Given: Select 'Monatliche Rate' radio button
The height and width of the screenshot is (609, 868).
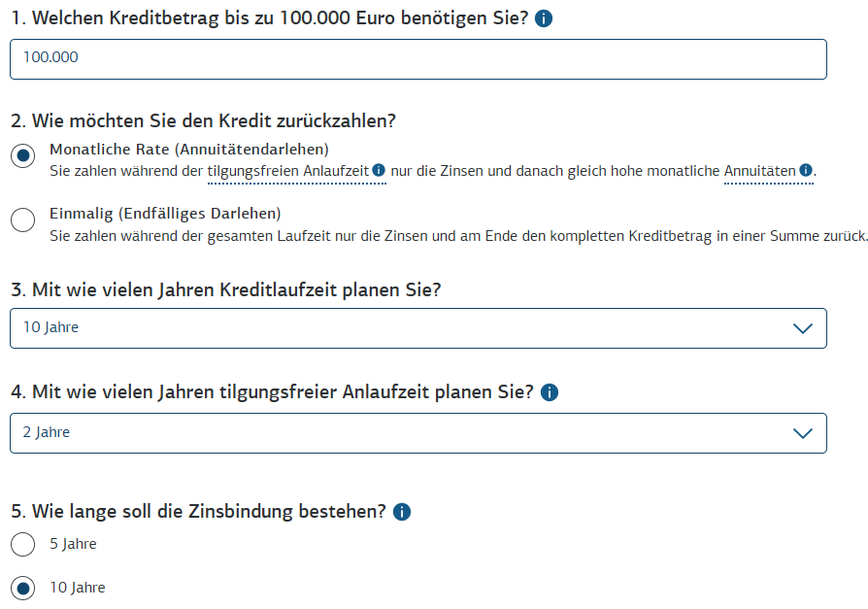Looking at the screenshot, I should tap(22, 157).
